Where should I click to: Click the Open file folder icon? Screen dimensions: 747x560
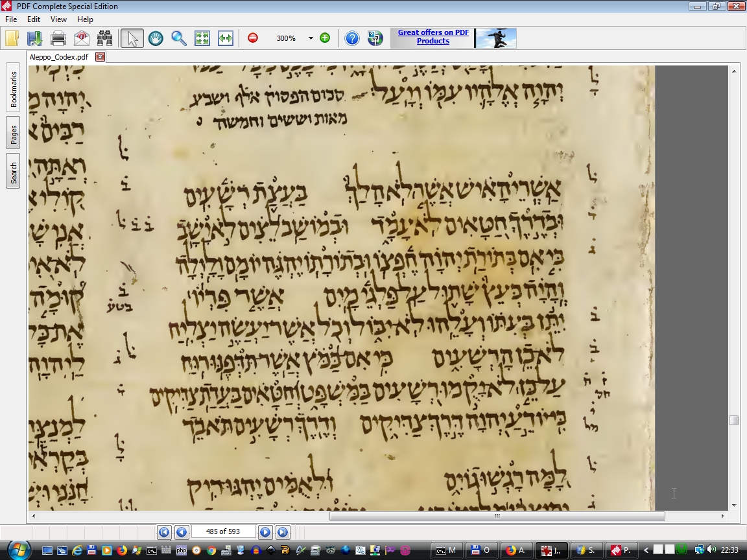12,38
